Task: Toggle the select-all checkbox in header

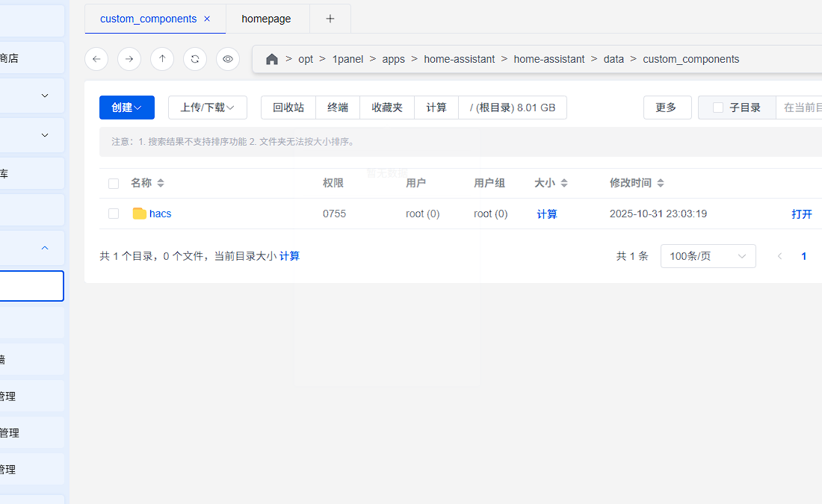Action: [x=114, y=183]
